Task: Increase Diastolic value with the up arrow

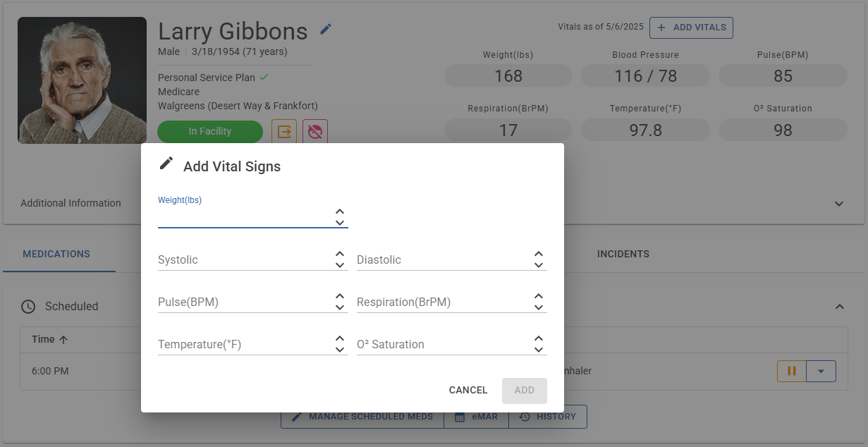Action: 539,254
